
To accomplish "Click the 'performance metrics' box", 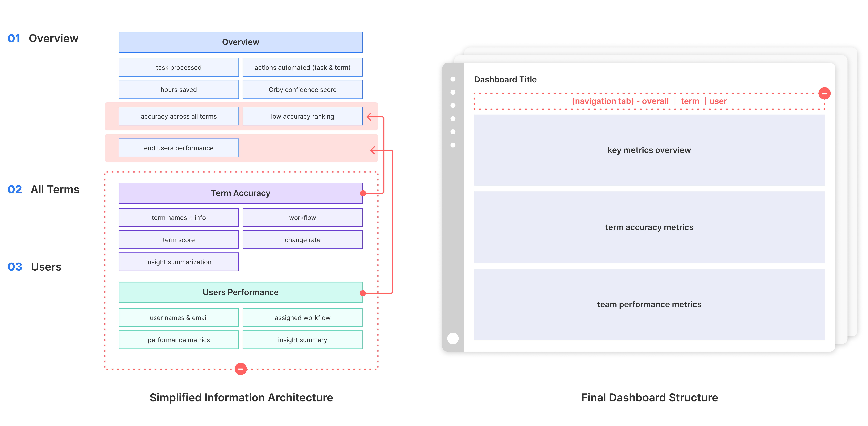I will [179, 340].
